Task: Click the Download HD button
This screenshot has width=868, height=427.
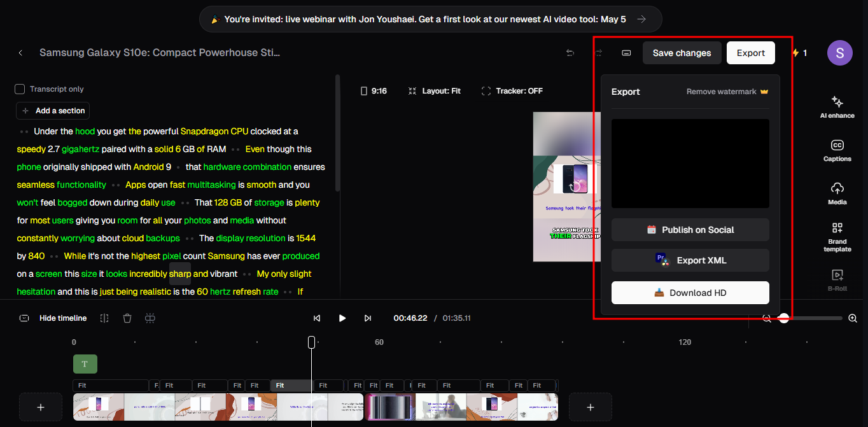Action: 690,293
